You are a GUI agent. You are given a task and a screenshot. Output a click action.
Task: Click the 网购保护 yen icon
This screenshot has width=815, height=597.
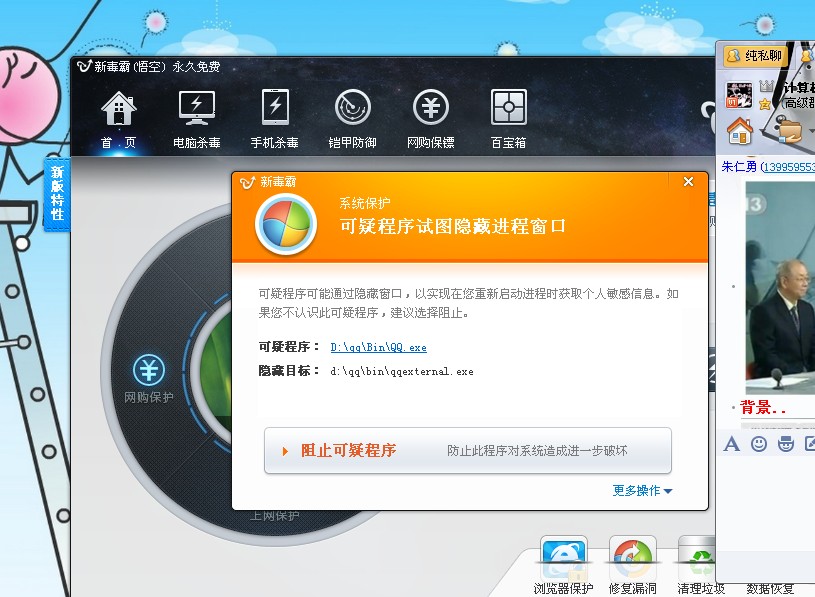(x=149, y=369)
